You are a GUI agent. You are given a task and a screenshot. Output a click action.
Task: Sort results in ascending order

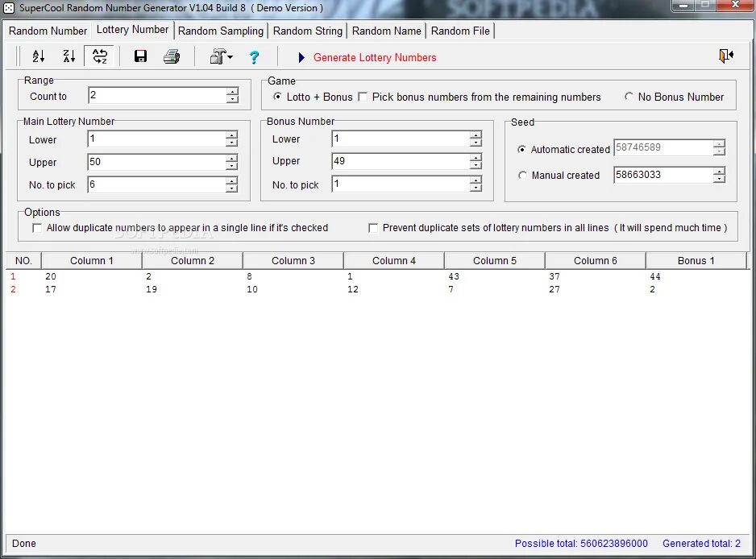(x=39, y=56)
